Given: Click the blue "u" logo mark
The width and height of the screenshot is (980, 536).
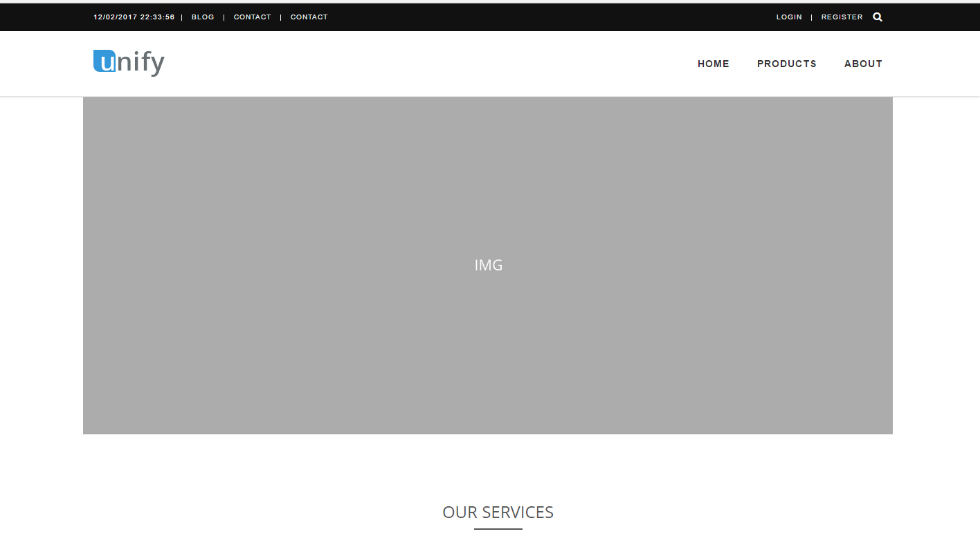Looking at the screenshot, I should [105, 62].
